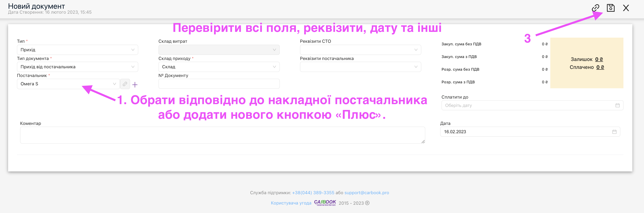The image size is (644, 213).
Task: Click the support phone number link
Action: coord(313,192)
